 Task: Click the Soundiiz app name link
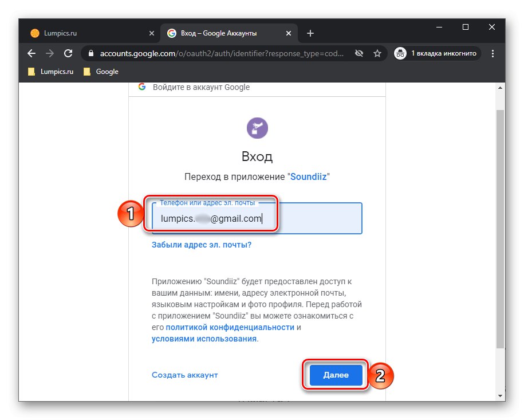(x=308, y=176)
